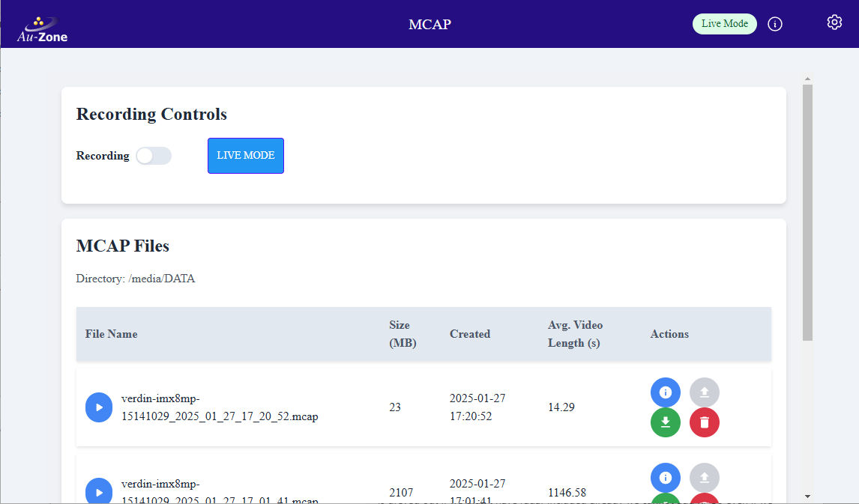Open the Au-Zone logo home link

pos(42,29)
